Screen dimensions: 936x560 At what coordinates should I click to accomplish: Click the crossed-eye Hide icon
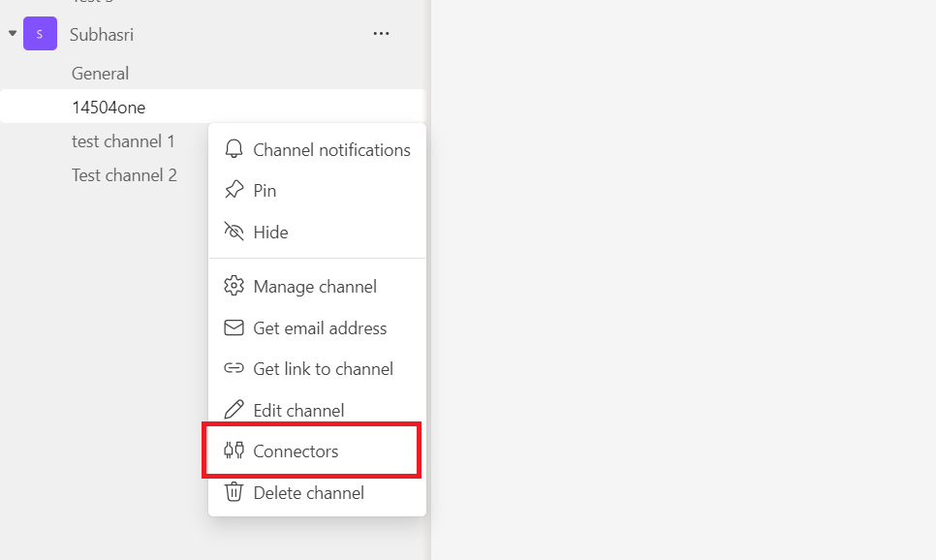coord(234,232)
